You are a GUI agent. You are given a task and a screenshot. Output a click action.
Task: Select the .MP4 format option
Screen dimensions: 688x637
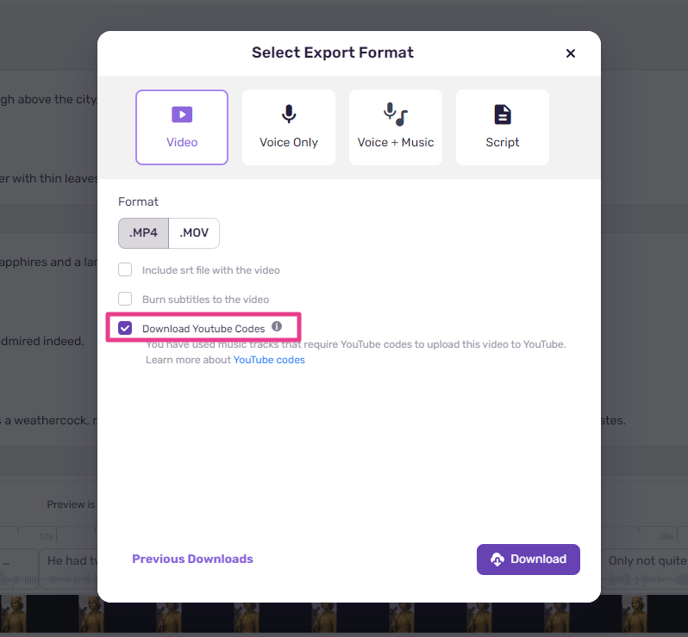[143, 233]
